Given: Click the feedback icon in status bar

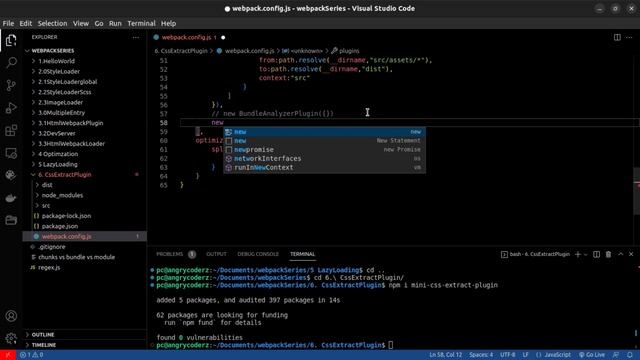Looking at the screenshot, I should (616, 355).
